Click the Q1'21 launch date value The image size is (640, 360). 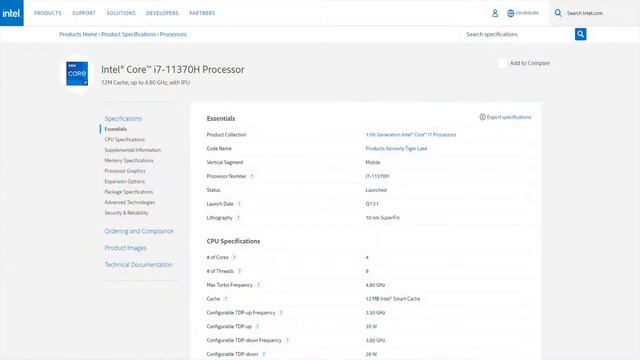tap(372, 204)
